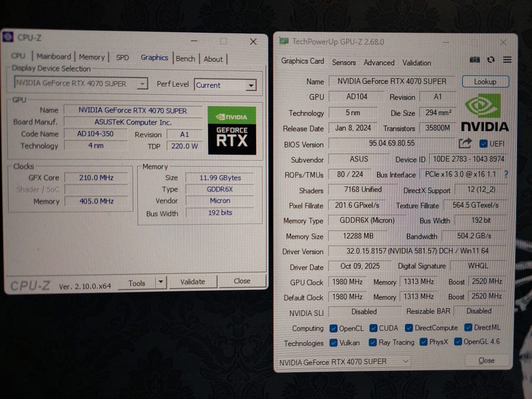Open the About tab in CPU-Z

point(213,59)
